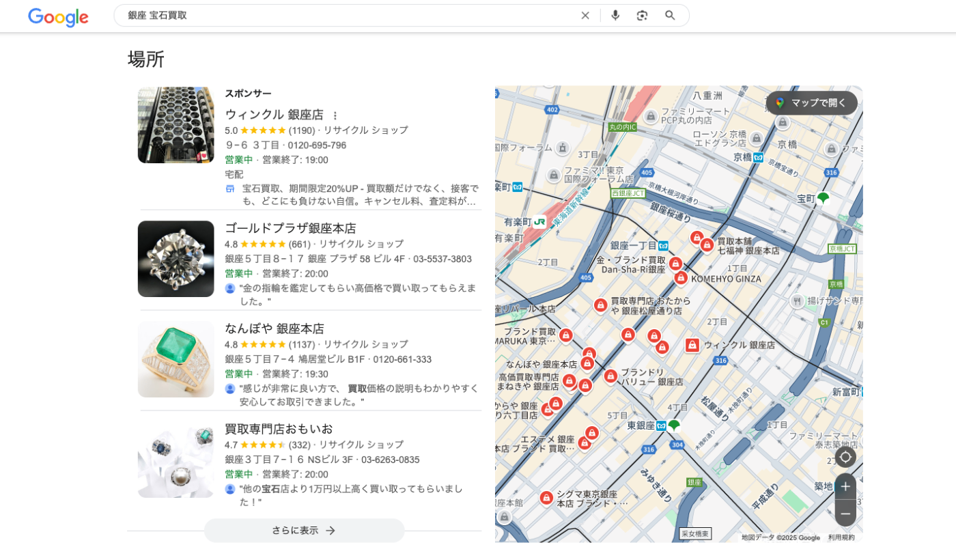The width and height of the screenshot is (956, 560).
Task: Open the jewelry photo for 買取専門店おもいお
Action: (x=175, y=460)
